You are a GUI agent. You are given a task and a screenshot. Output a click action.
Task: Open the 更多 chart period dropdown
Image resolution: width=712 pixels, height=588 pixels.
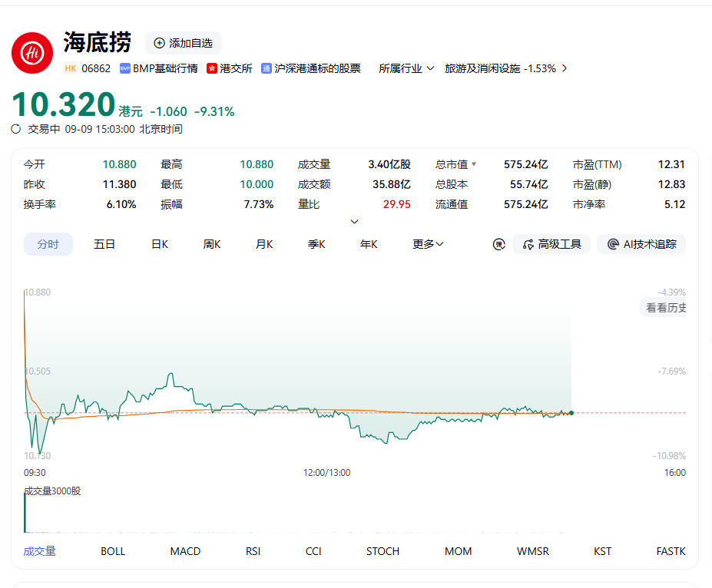pyautogui.click(x=428, y=244)
